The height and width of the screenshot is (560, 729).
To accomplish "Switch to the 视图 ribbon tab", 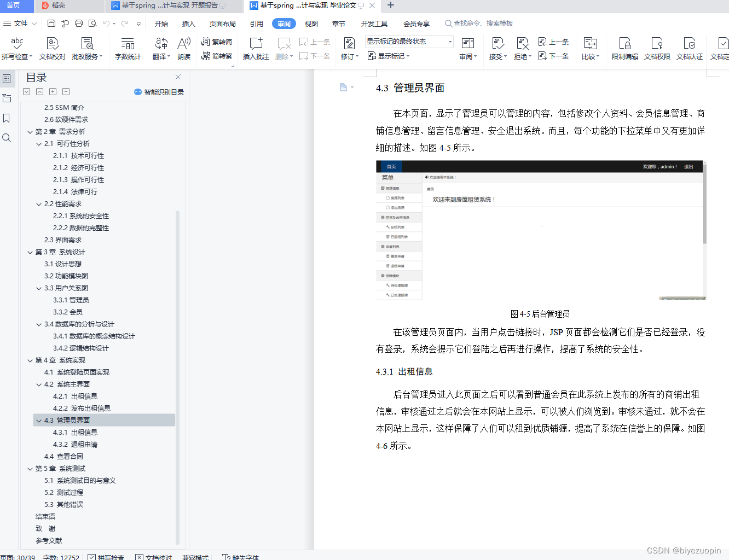I will pyautogui.click(x=311, y=23).
